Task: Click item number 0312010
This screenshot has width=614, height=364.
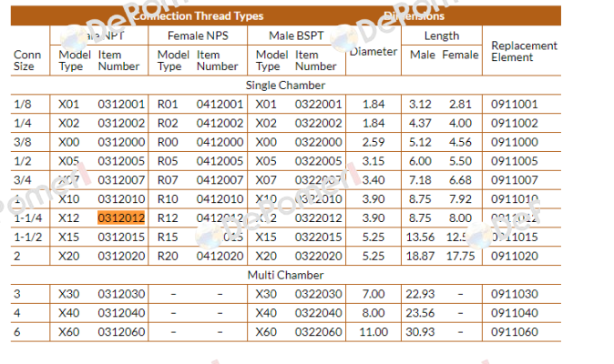Action: click(121, 199)
